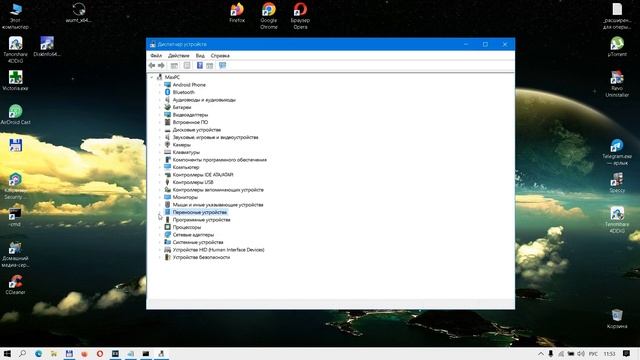This screenshot has width=640, height=360.
Task: Click the cmd desktop shortcut
Action: click(15, 217)
